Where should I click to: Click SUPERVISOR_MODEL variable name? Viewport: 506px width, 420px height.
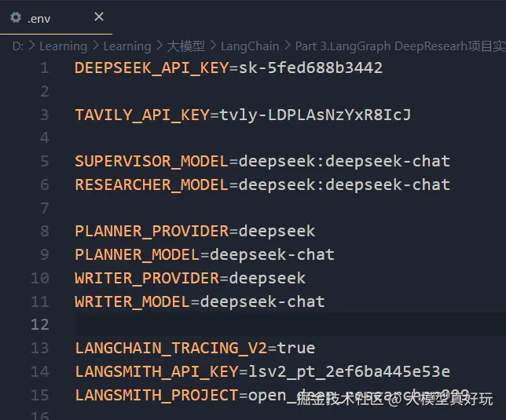pyautogui.click(x=152, y=162)
